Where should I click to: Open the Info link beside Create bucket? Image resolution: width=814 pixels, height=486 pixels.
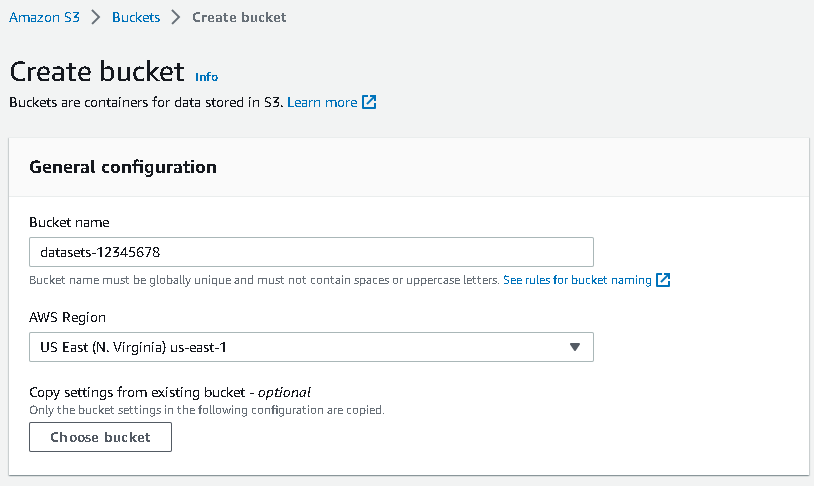207,77
